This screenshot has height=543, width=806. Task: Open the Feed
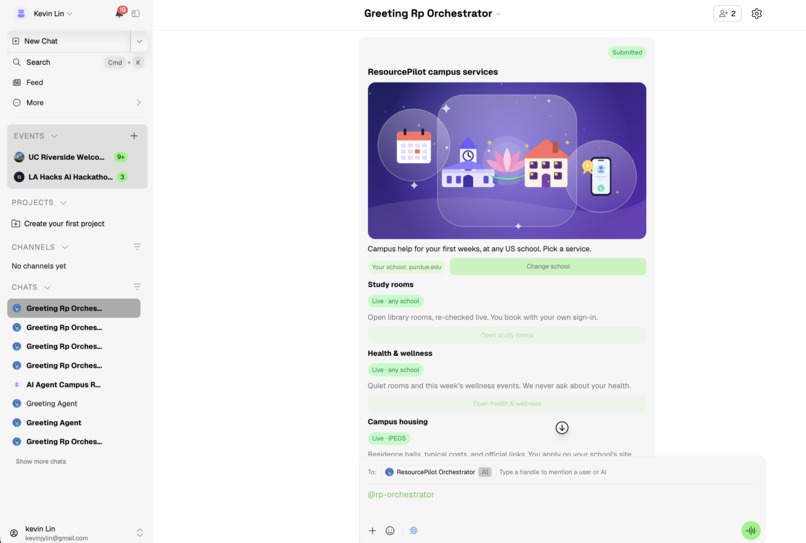[x=77, y=82]
